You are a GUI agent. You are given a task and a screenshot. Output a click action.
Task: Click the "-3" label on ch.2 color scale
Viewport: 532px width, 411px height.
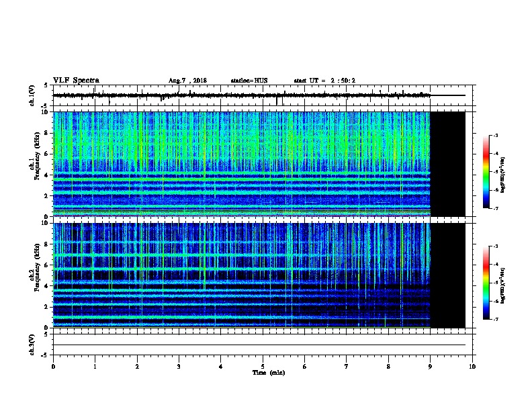495,246
